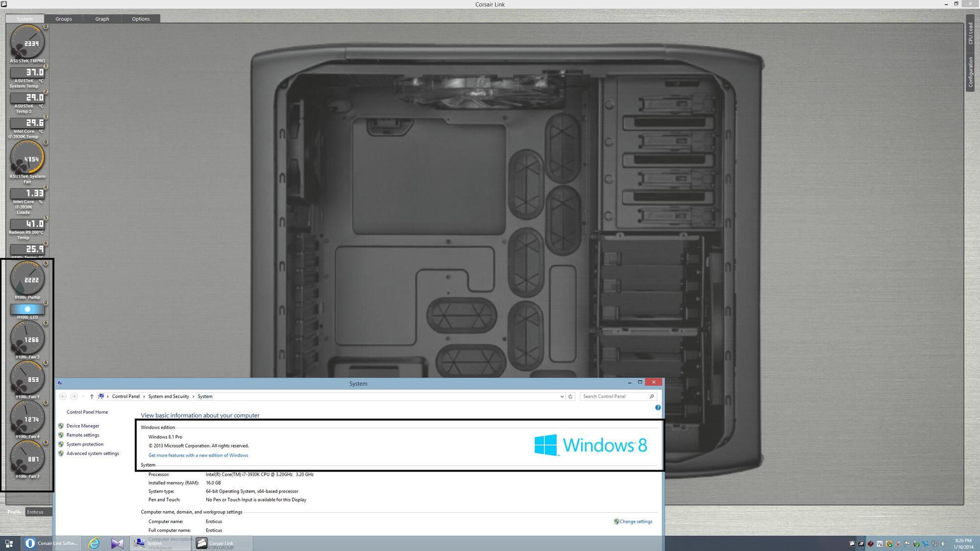This screenshot has height=551, width=980.
Task: Open Device Manager from the sidebar
Action: (83, 426)
